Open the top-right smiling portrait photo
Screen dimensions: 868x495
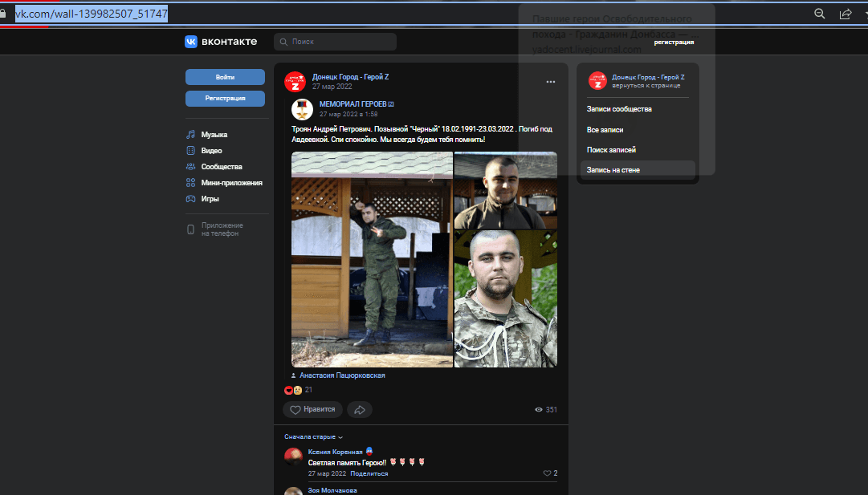[x=506, y=190]
